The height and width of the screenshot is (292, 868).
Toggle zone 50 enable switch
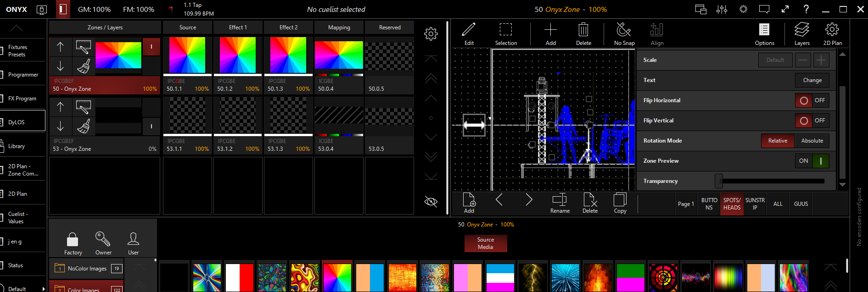pos(151,47)
